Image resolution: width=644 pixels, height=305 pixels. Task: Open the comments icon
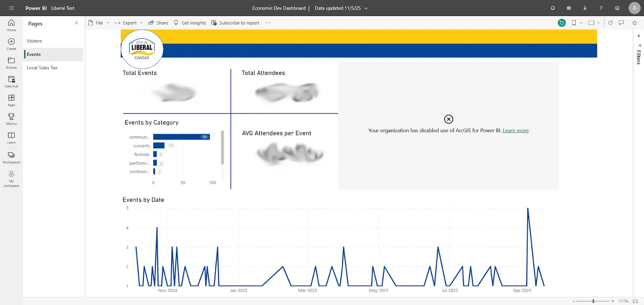pyautogui.click(x=621, y=23)
